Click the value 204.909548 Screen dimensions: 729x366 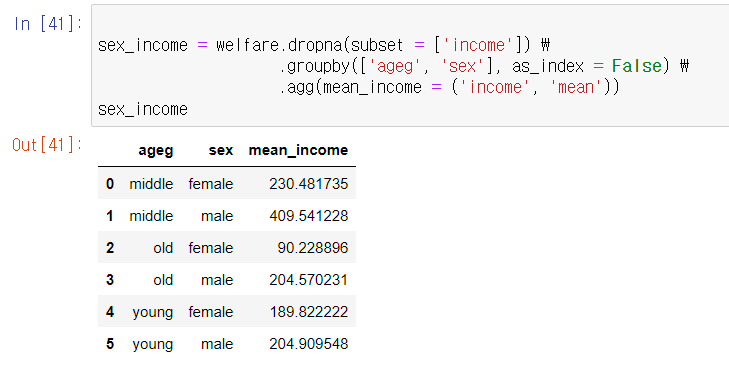[x=309, y=344]
